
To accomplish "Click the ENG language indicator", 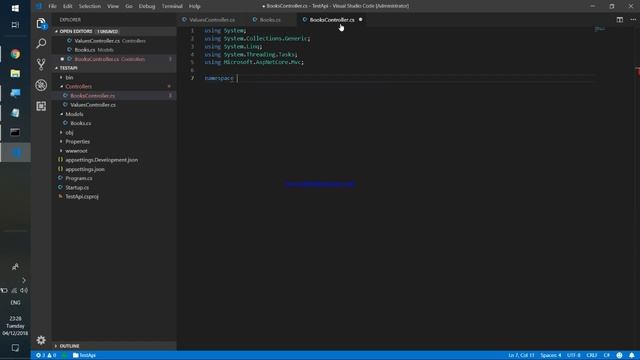I will pos(15,302).
